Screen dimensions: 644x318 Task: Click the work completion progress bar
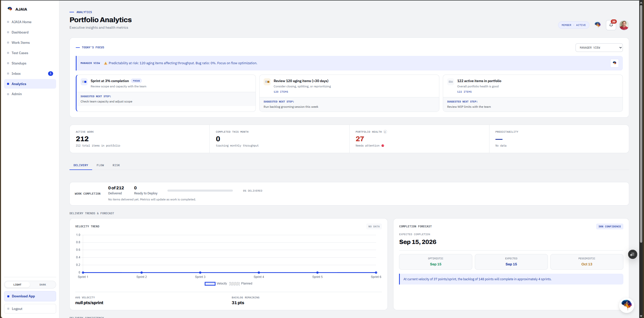[x=200, y=191]
